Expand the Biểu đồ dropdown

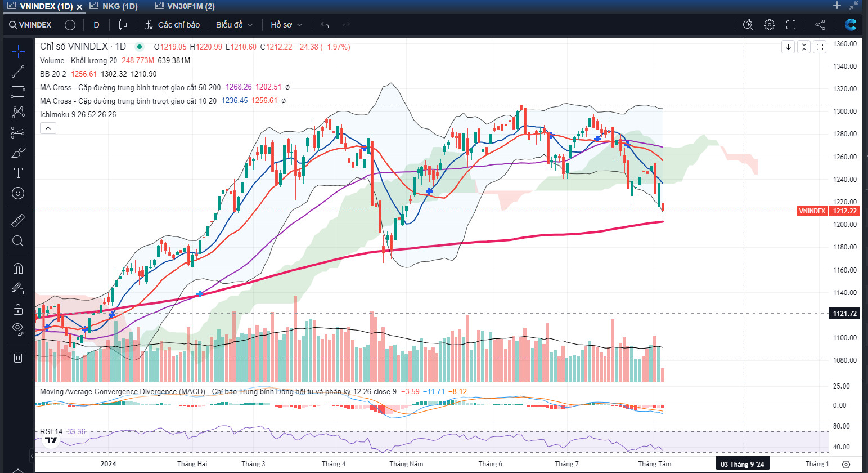point(234,25)
